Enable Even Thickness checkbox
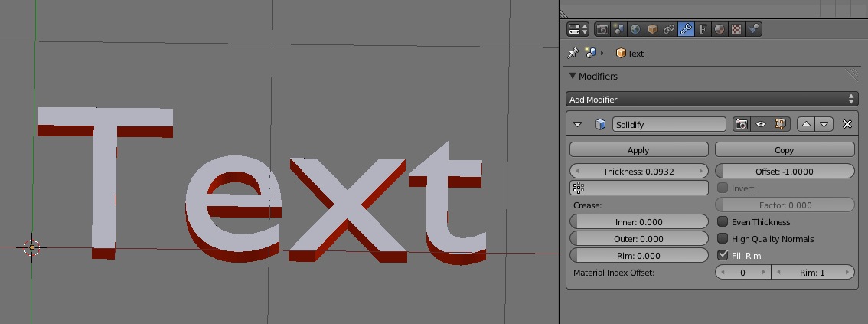Image resolution: width=868 pixels, height=324 pixels. click(723, 221)
